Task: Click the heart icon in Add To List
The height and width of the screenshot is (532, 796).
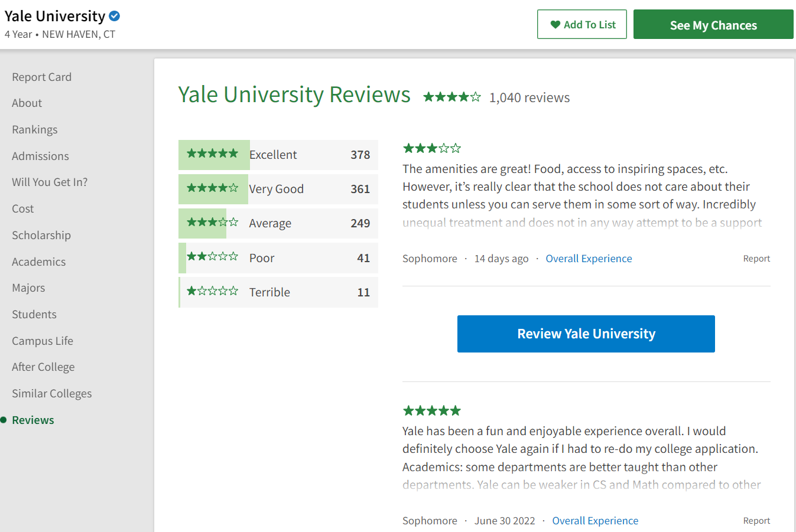Action: [555, 24]
